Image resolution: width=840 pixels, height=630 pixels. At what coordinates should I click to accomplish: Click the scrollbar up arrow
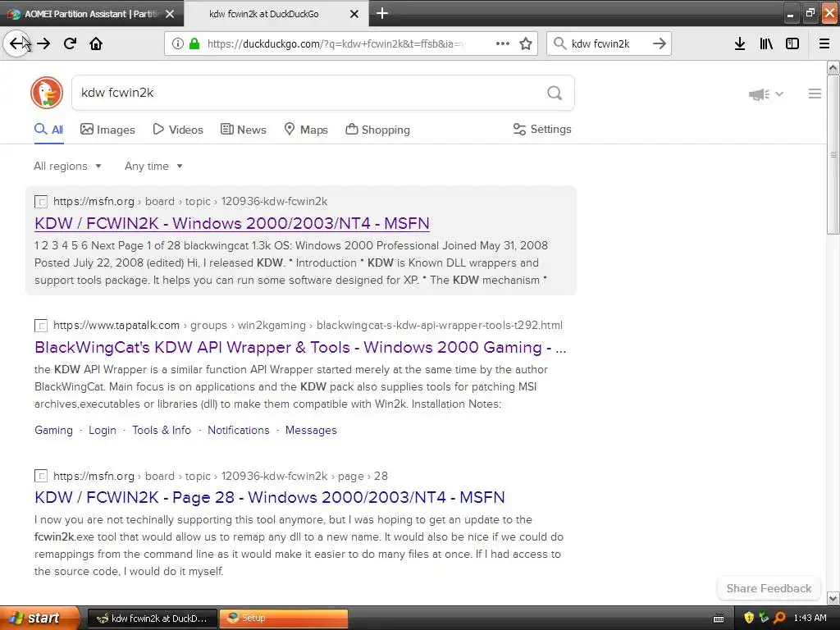833,67
